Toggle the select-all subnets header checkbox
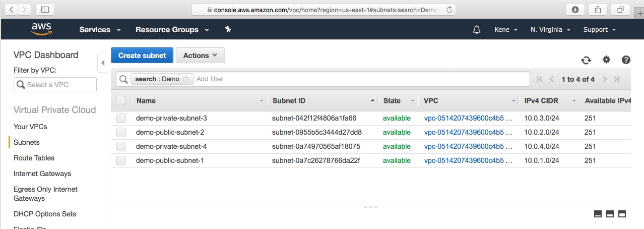The image size is (644, 229). click(121, 100)
